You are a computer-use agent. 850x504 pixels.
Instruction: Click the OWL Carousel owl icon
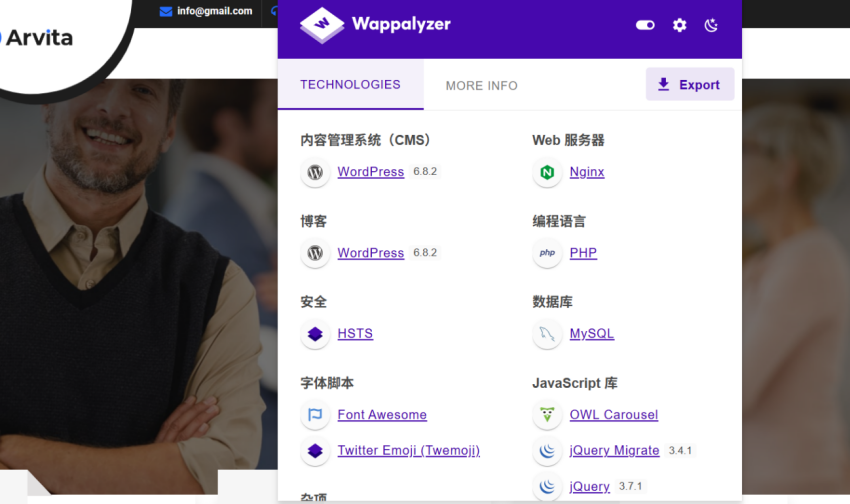point(547,415)
